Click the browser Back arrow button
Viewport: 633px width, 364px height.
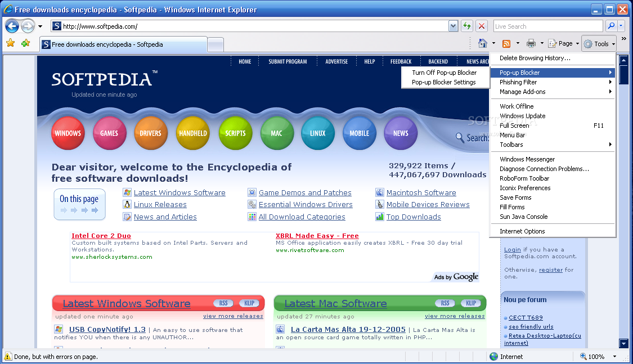[12, 26]
